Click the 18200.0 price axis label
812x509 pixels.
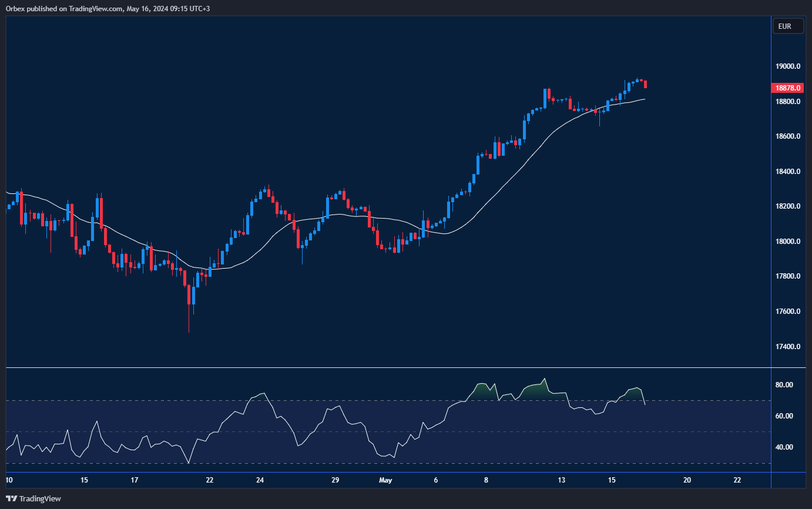[788, 206]
